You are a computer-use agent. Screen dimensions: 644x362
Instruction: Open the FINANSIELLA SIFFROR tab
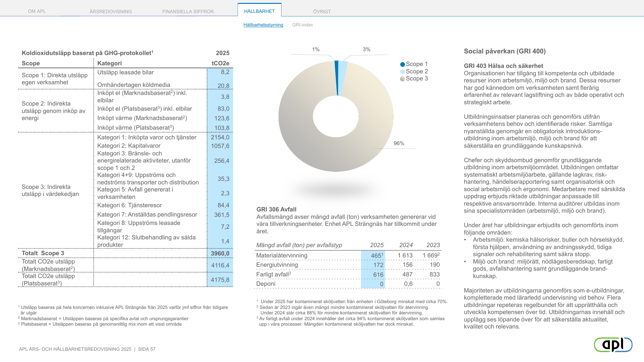click(188, 12)
